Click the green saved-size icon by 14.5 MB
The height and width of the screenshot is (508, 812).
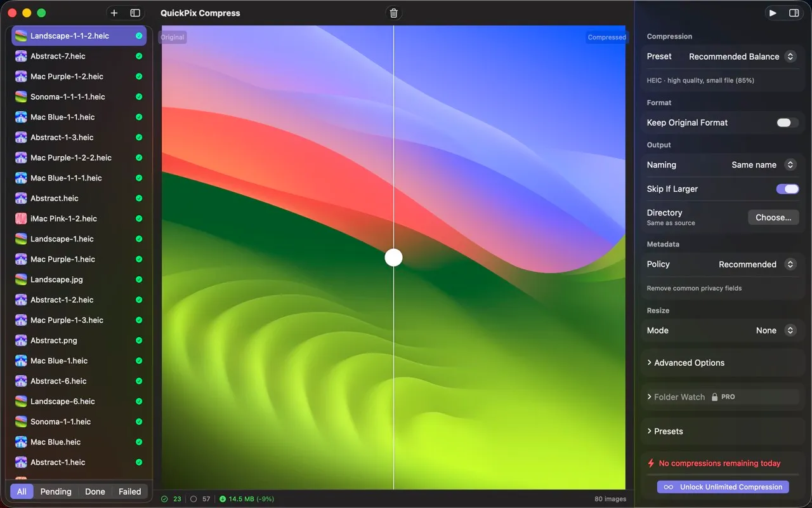coord(223,499)
